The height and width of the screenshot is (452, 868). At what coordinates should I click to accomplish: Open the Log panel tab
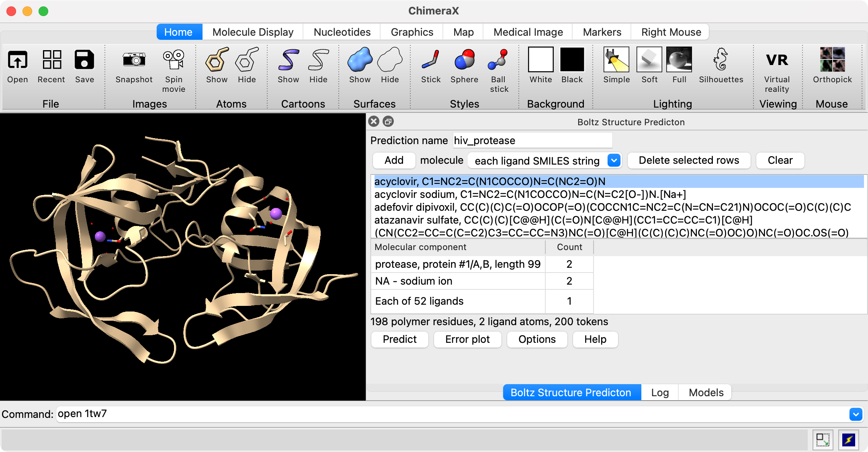pyautogui.click(x=659, y=392)
